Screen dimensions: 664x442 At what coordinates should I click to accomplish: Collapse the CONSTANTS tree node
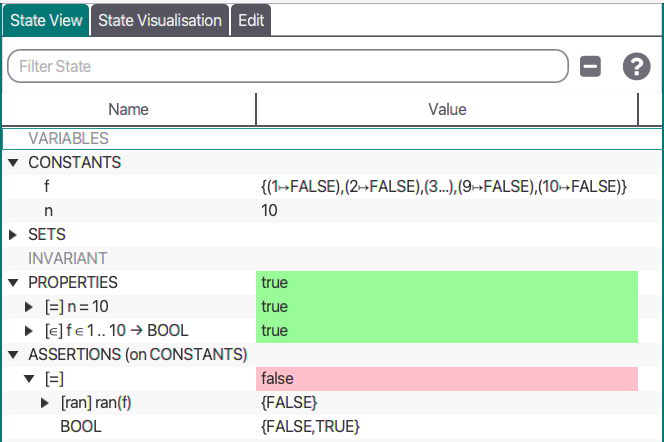point(13,162)
